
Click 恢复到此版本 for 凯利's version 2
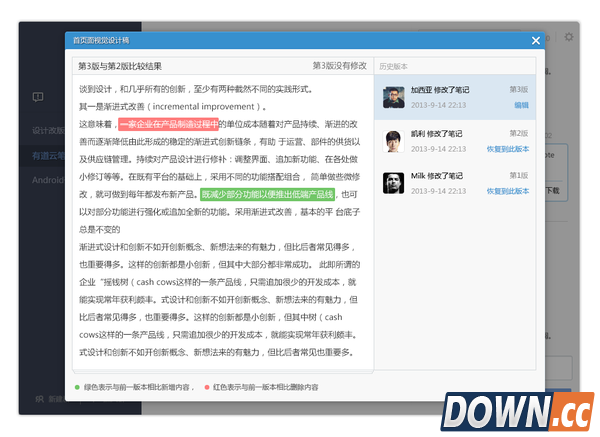click(507, 148)
